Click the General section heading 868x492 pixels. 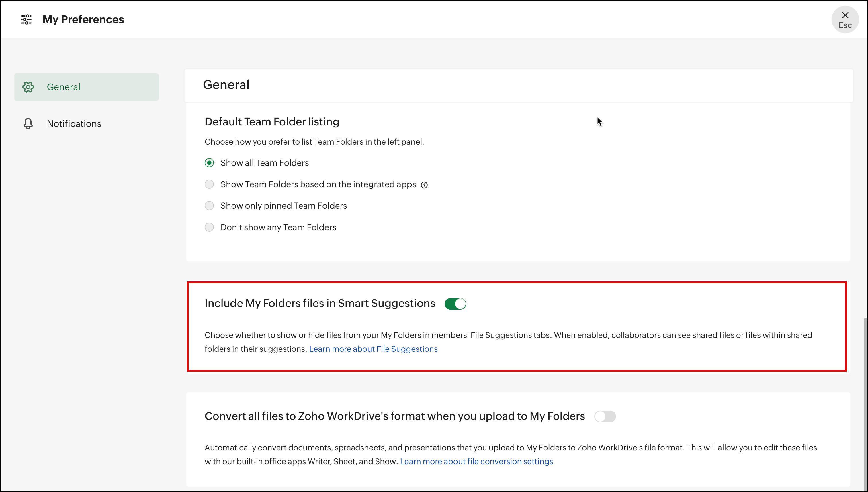click(x=226, y=84)
